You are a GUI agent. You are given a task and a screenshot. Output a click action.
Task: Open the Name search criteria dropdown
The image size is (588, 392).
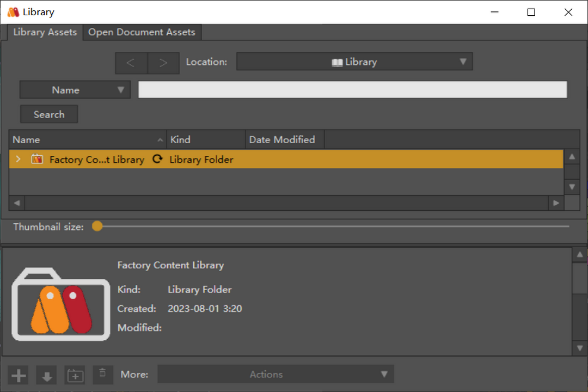75,90
